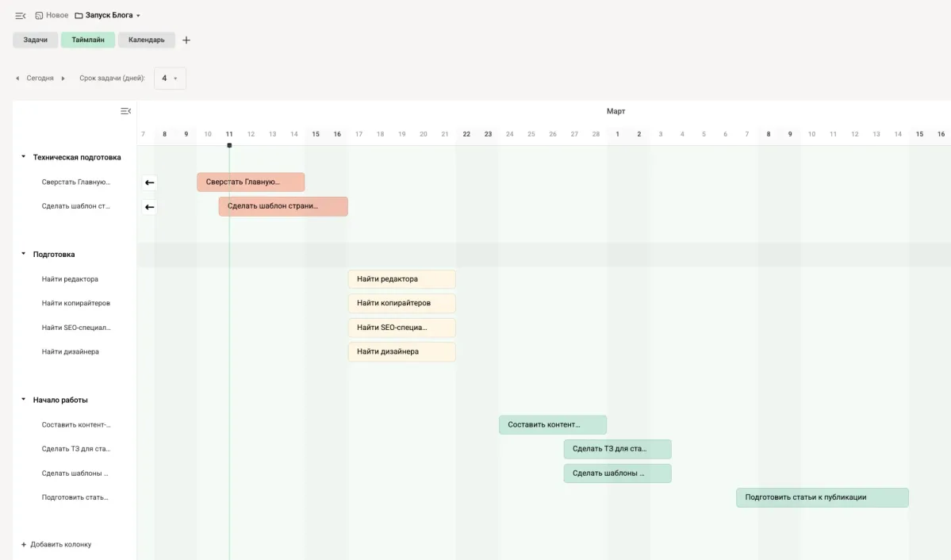951x560 pixels.
Task: Click the today marker on date 11
Action: pyautogui.click(x=229, y=144)
